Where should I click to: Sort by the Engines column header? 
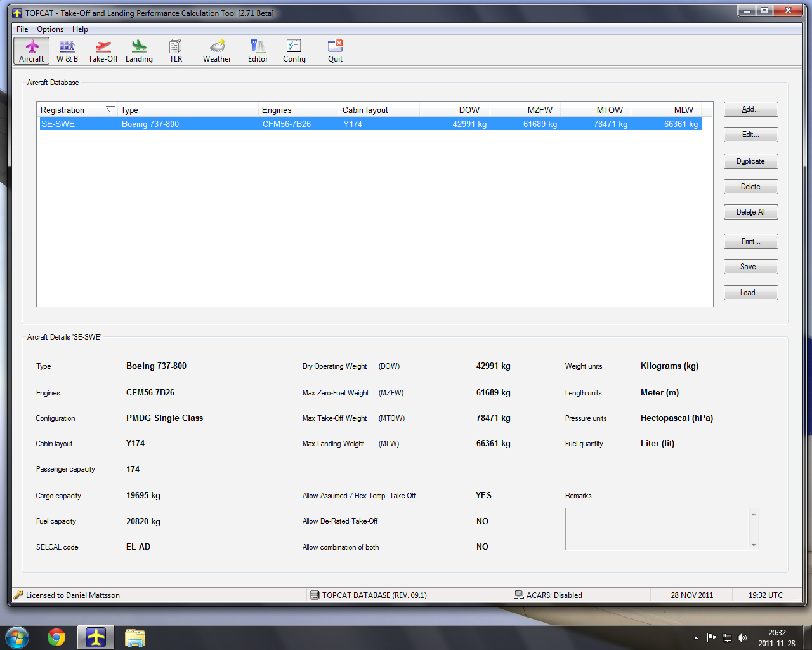(299, 110)
